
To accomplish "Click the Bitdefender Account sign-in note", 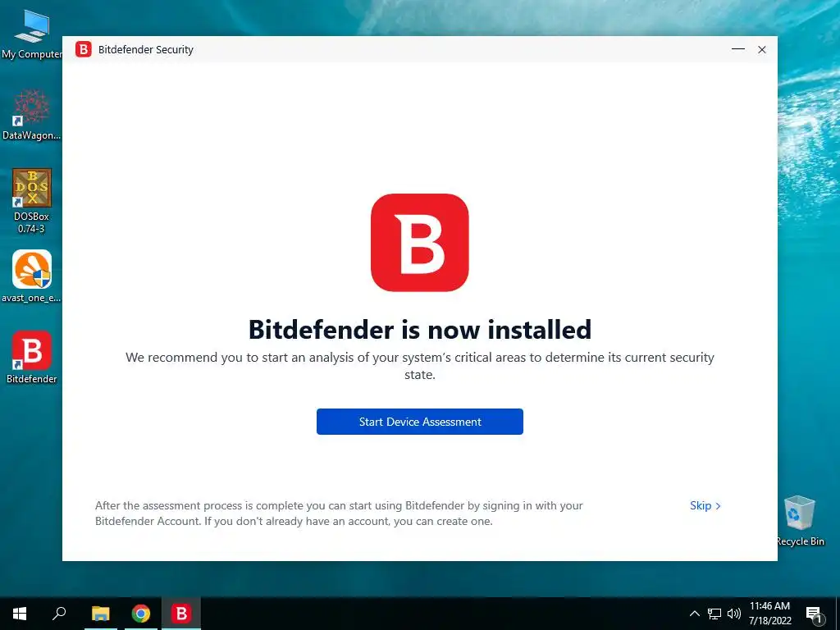I will coord(339,514).
